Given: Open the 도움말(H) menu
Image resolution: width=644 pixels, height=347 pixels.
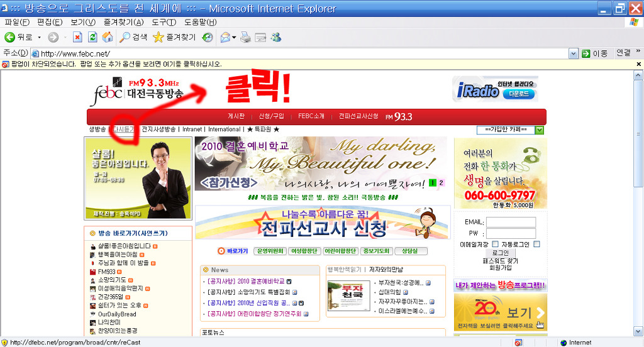Looking at the screenshot, I should [200, 22].
